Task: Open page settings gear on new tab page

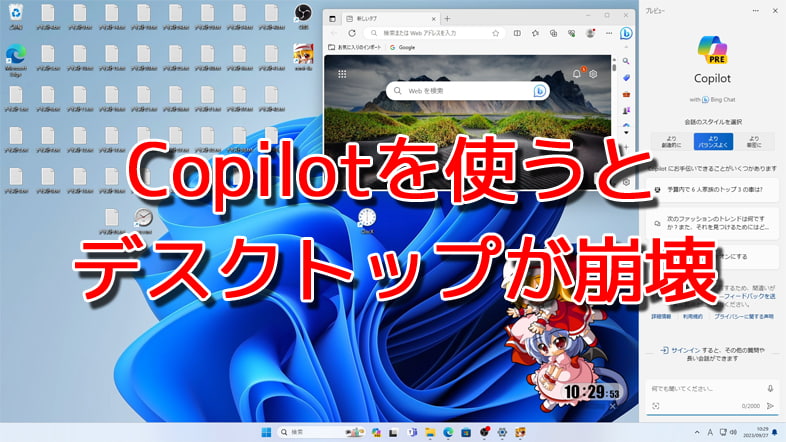Action: tap(593, 74)
